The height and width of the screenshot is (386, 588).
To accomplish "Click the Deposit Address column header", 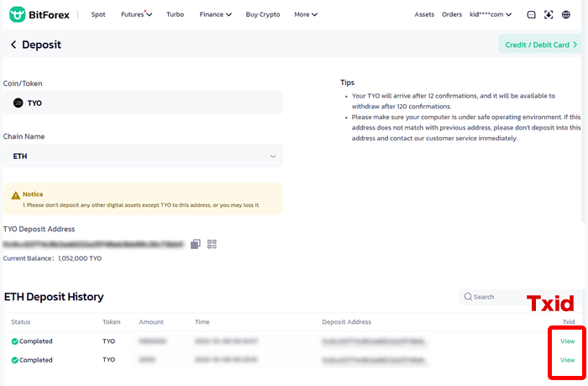I will click(x=346, y=322).
